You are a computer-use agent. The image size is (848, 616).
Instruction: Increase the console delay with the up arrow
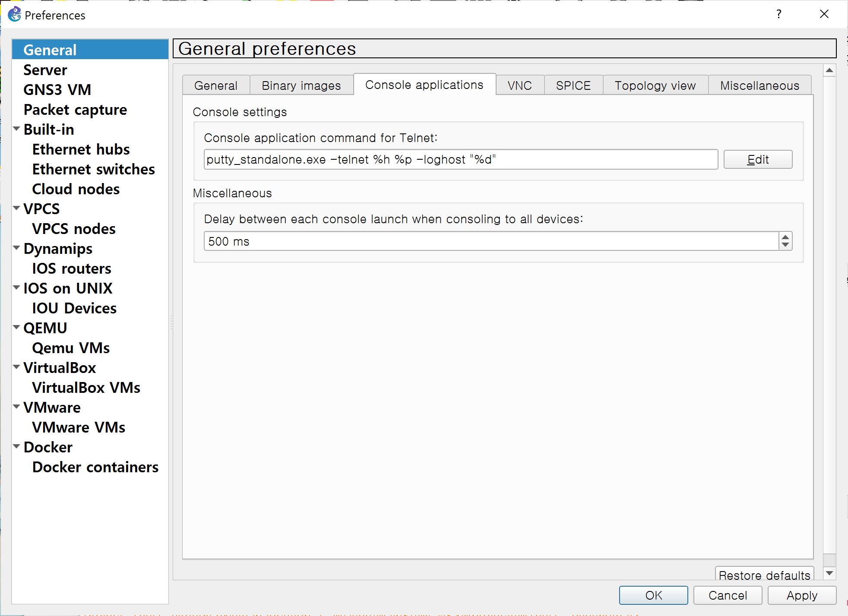(785, 237)
